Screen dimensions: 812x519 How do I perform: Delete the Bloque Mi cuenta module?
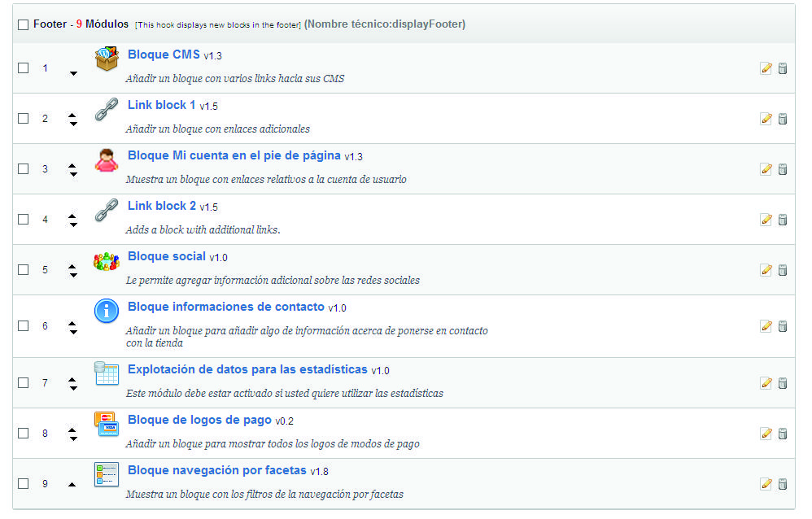point(783,169)
